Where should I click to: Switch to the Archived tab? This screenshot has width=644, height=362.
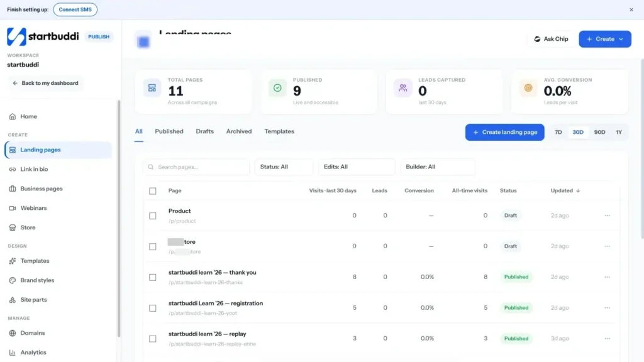click(238, 131)
